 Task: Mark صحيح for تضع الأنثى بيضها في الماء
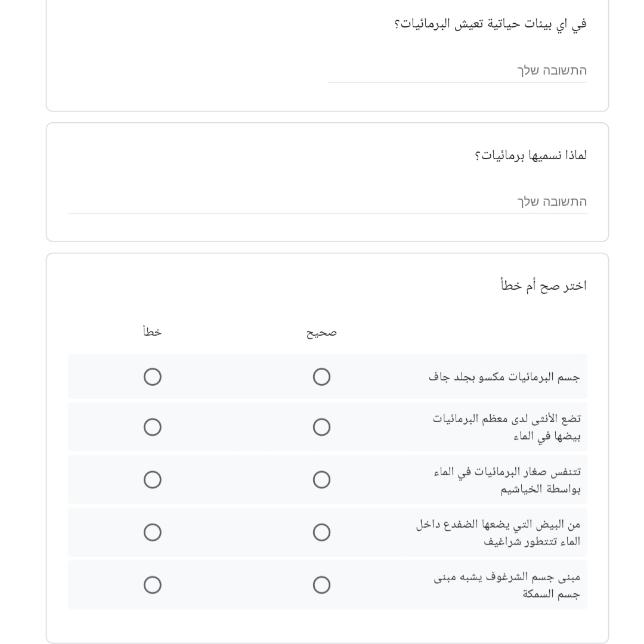click(321, 427)
